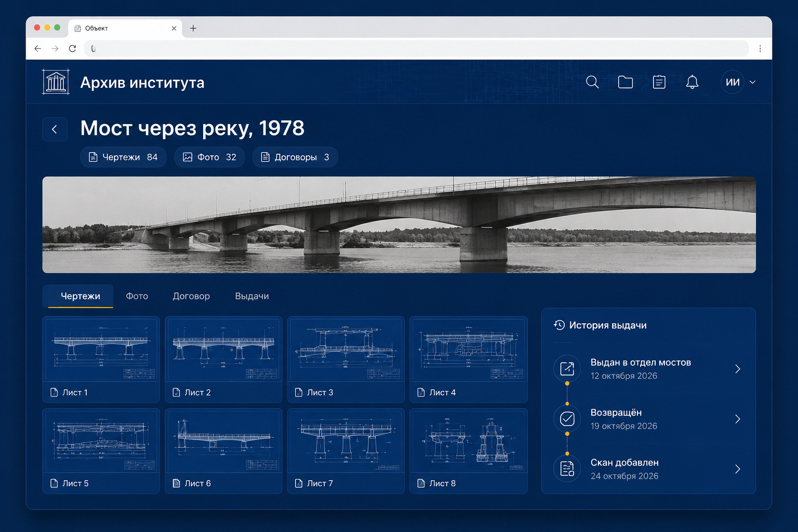The width and height of the screenshot is (798, 532).
Task: Click the browser address bar
Action: pyautogui.click(x=416, y=48)
